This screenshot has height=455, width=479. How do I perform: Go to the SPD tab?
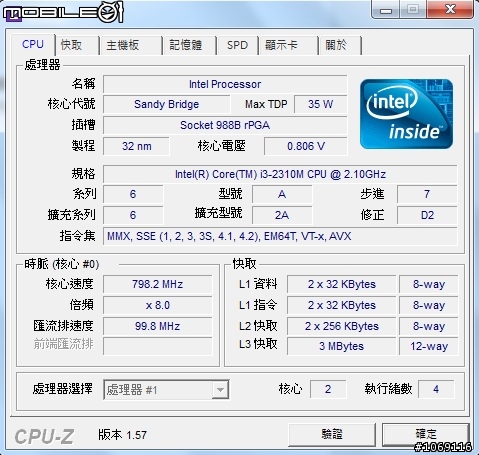click(237, 45)
